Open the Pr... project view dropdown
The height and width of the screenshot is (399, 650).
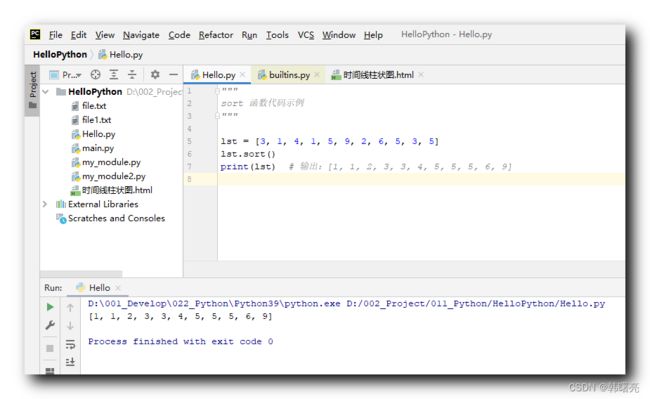(x=65, y=75)
